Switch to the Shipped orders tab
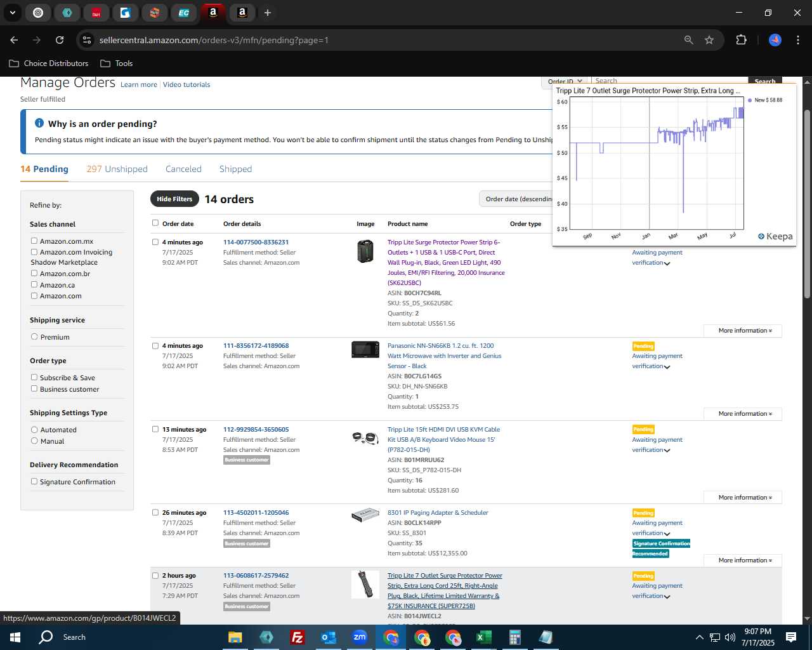 [235, 169]
